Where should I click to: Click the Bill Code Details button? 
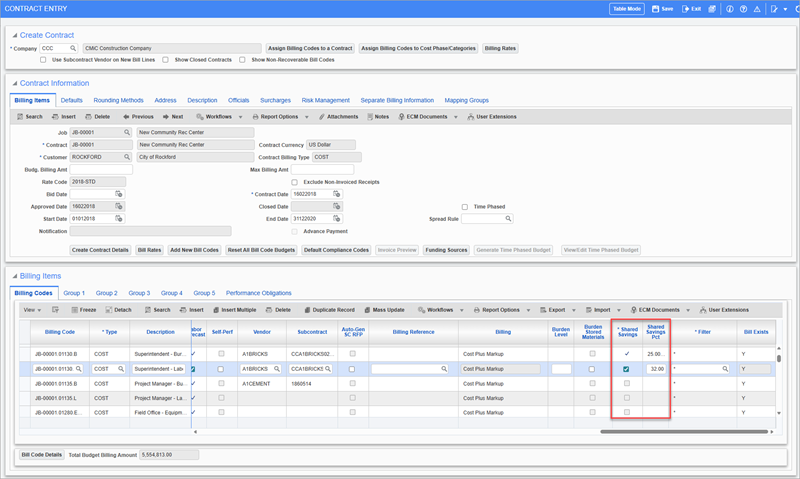42,455
